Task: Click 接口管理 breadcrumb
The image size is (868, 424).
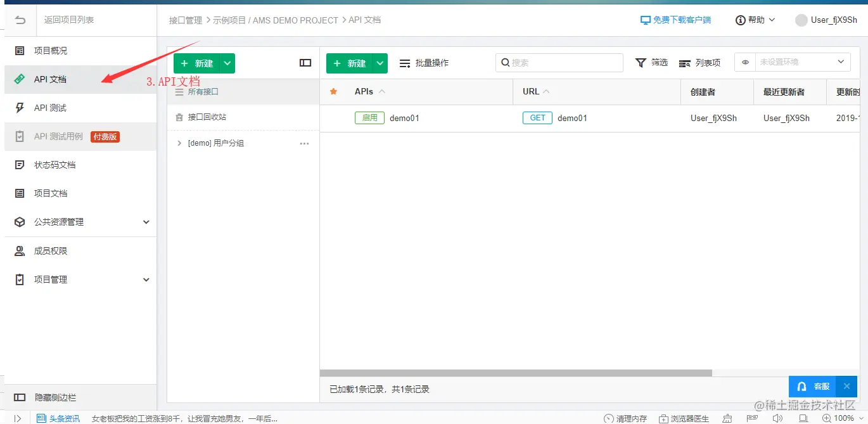Action: click(x=186, y=20)
